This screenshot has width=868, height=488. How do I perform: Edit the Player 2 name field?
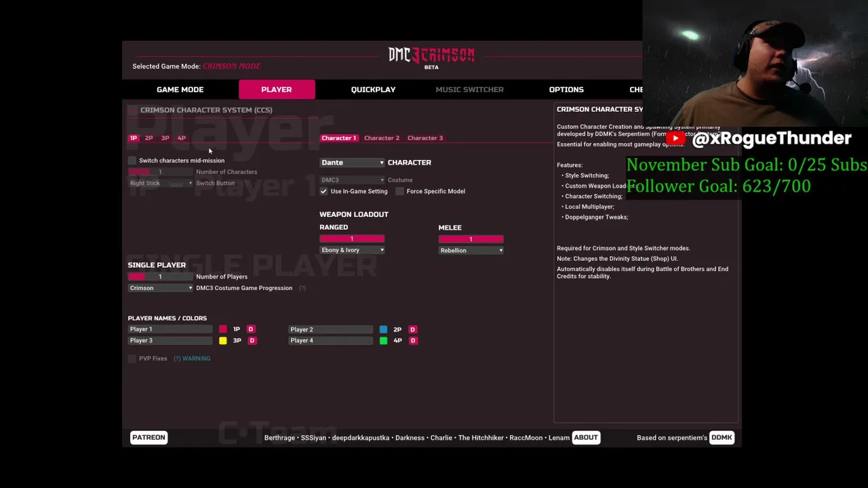331,329
